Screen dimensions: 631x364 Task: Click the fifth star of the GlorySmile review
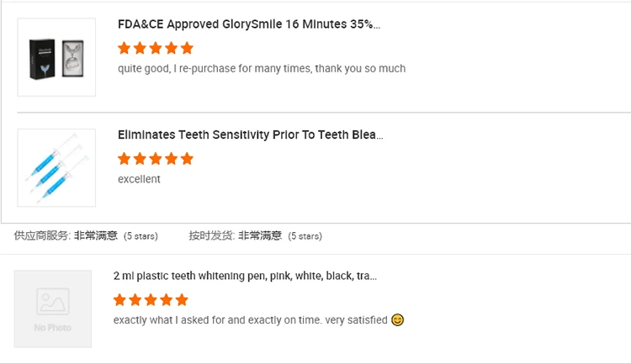pyautogui.click(x=187, y=48)
